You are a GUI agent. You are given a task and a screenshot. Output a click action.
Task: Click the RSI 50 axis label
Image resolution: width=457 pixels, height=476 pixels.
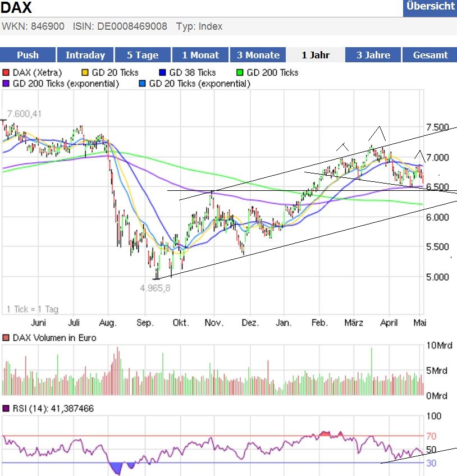pyautogui.click(x=432, y=450)
